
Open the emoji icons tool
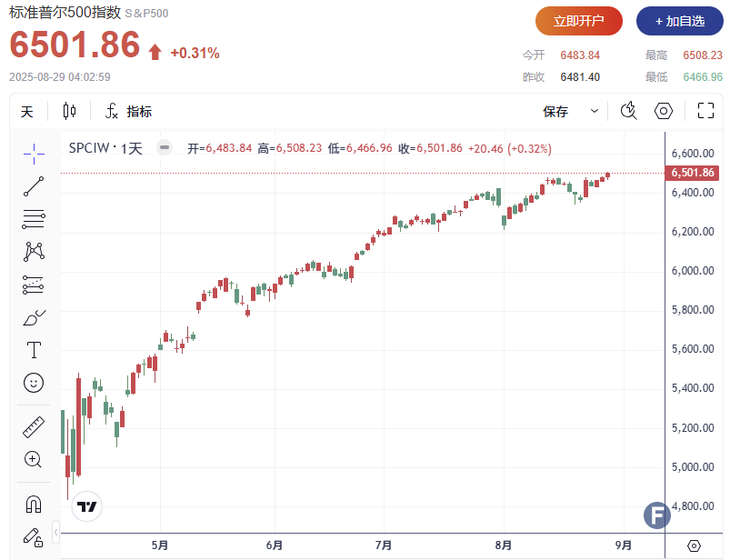[34, 383]
